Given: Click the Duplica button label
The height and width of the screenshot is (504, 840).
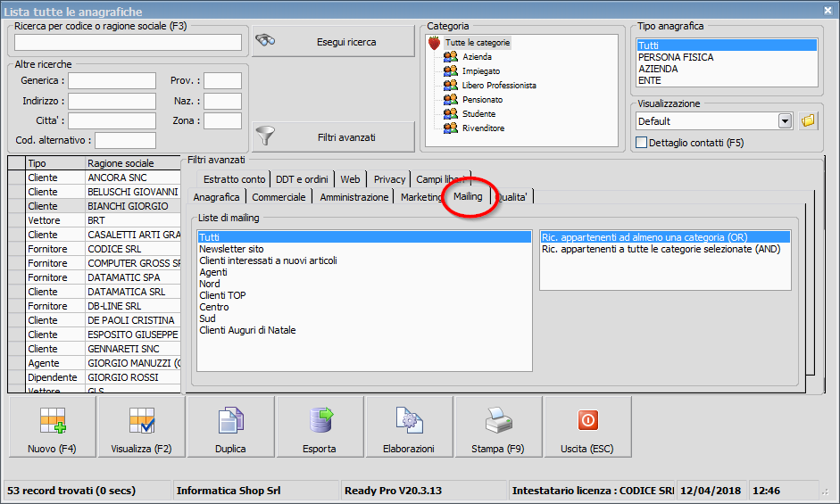Looking at the screenshot, I should point(230,449).
